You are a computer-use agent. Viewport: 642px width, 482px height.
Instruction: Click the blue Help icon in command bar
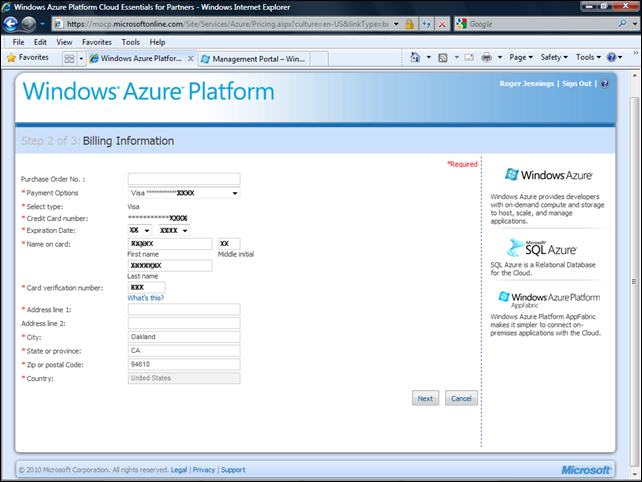612,57
